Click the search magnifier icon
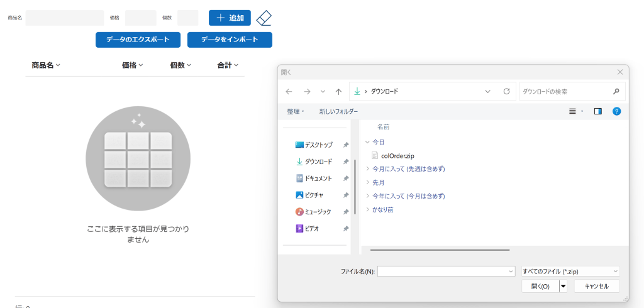This screenshot has height=308, width=644. click(616, 91)
